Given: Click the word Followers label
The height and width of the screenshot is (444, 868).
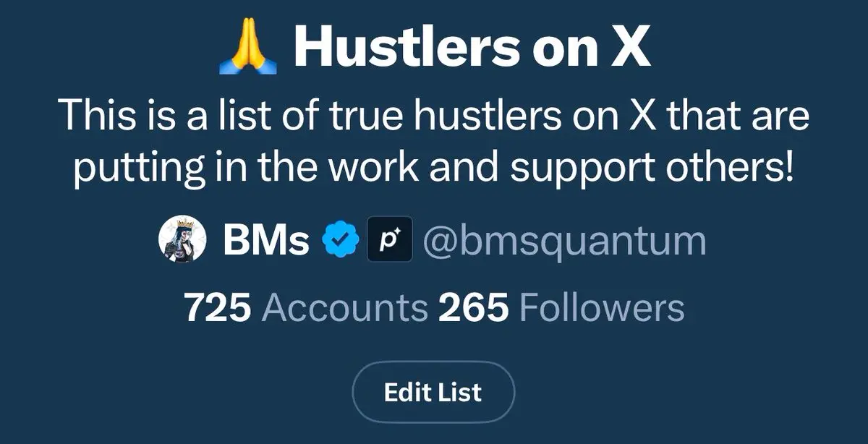Looking at the screenshot, I should [602, 308].
